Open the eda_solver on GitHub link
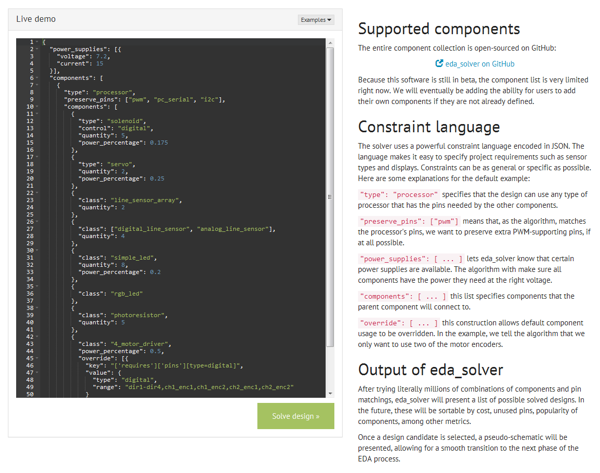 [479, 64]
